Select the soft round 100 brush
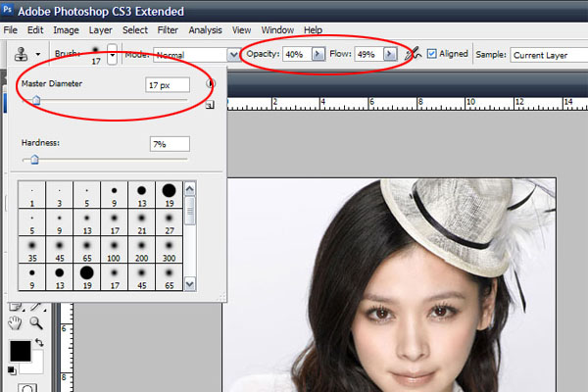The image size is (588, 392). click(x=114, y=250)
